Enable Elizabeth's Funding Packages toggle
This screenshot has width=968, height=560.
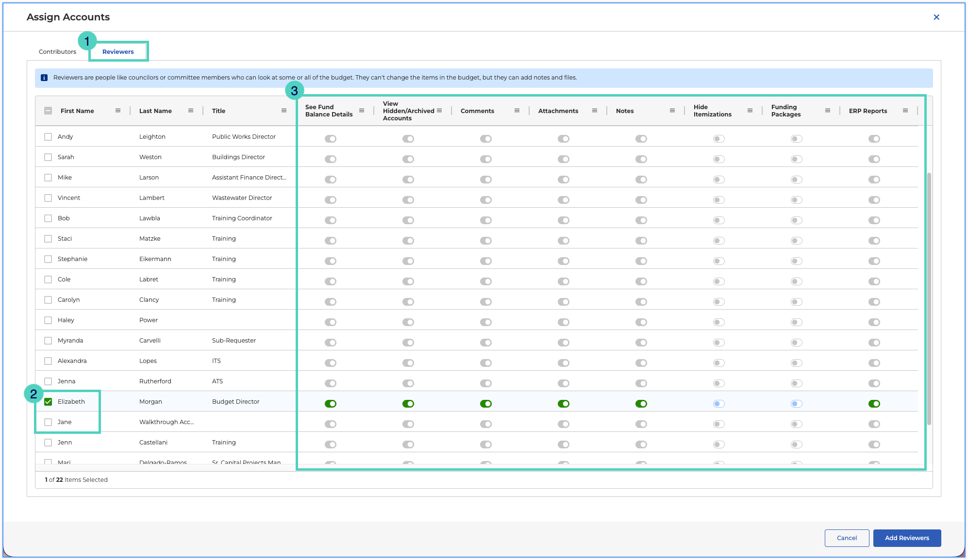tap(797, 404)
